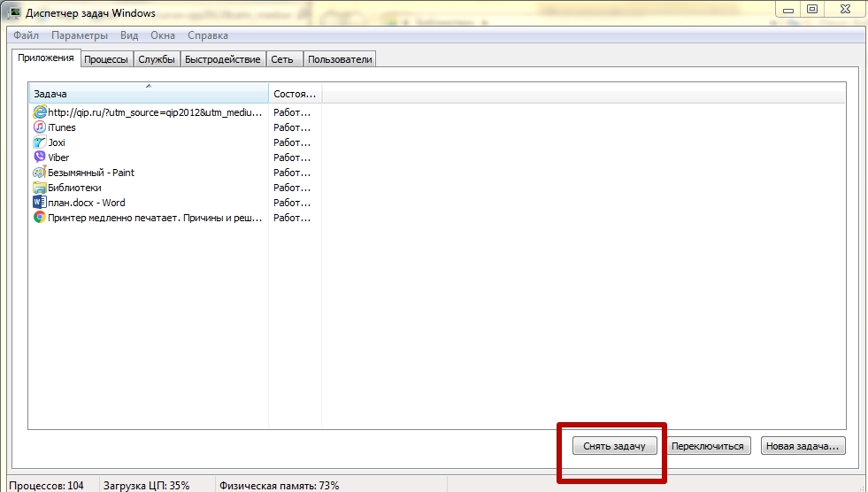Sort by the Состояние column header
868x492 pixels.
tap(294, 94)
